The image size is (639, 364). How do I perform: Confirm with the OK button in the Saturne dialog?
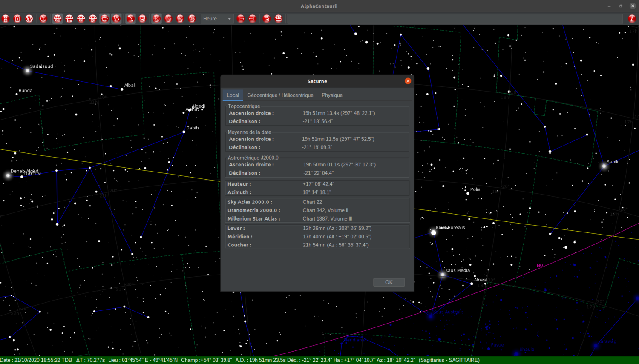pos(389,282)
